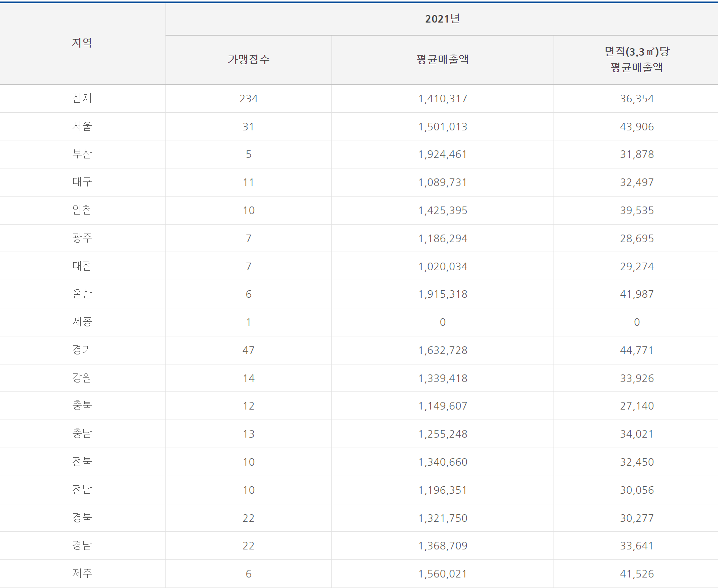This screenshot has width=718, height=588.
Task: Select the 경기 region cell
Action: click(x=82, y=350)
